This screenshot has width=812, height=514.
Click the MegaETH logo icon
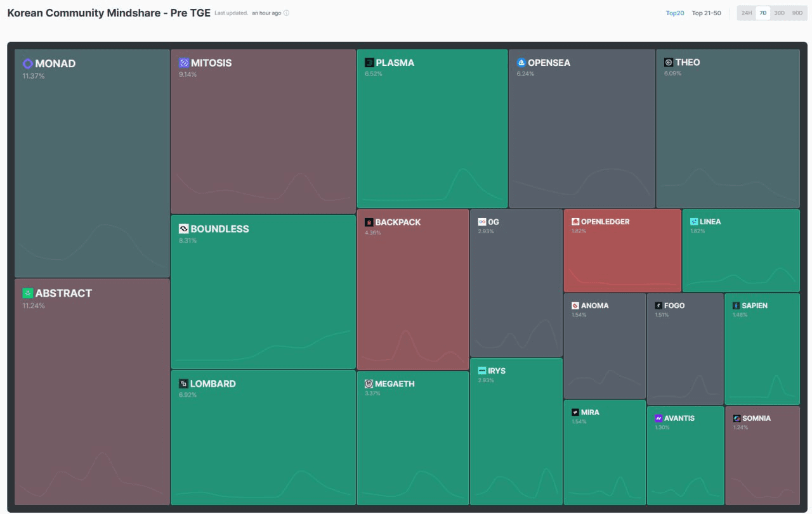click(369, 383)
